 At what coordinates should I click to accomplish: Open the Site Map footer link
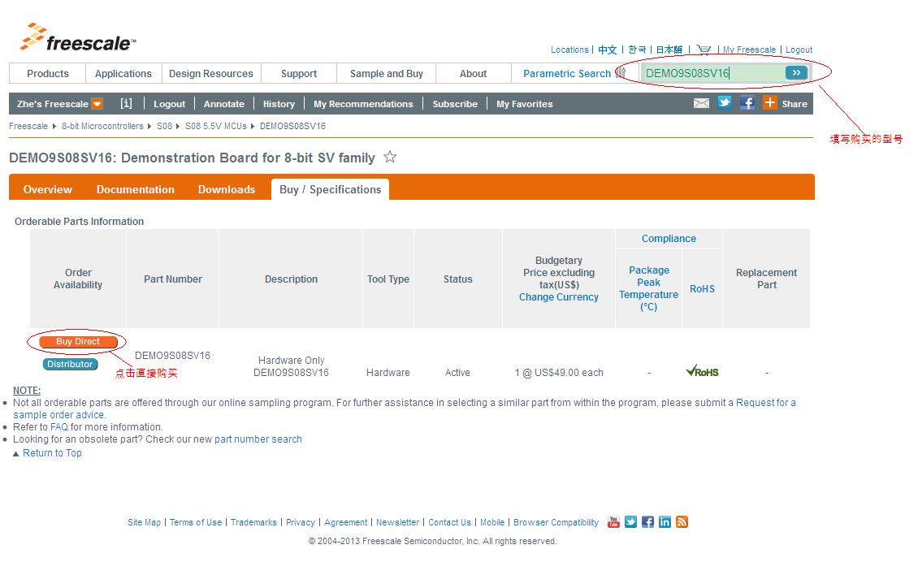pyautogui.click(x=144, y=522)
